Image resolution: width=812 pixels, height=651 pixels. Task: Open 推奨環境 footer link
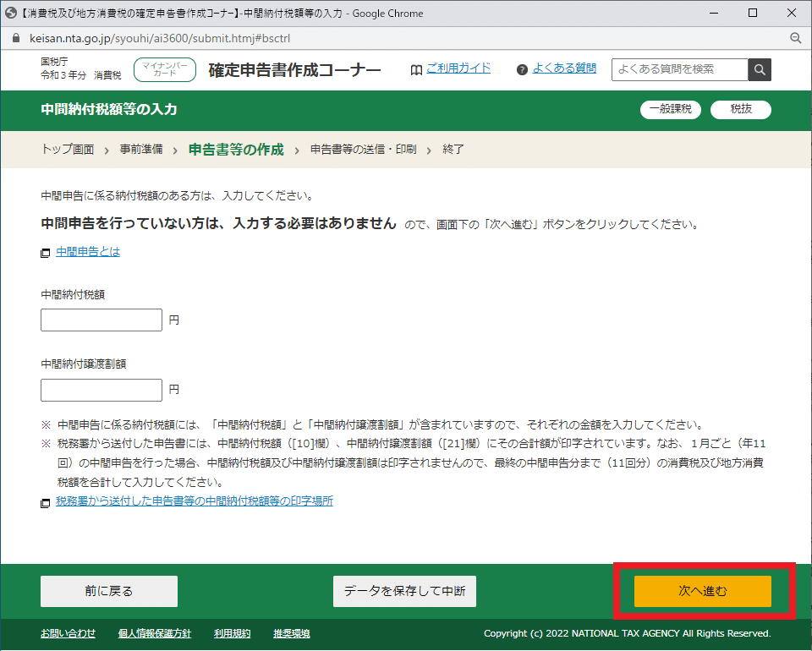point(292,633)
